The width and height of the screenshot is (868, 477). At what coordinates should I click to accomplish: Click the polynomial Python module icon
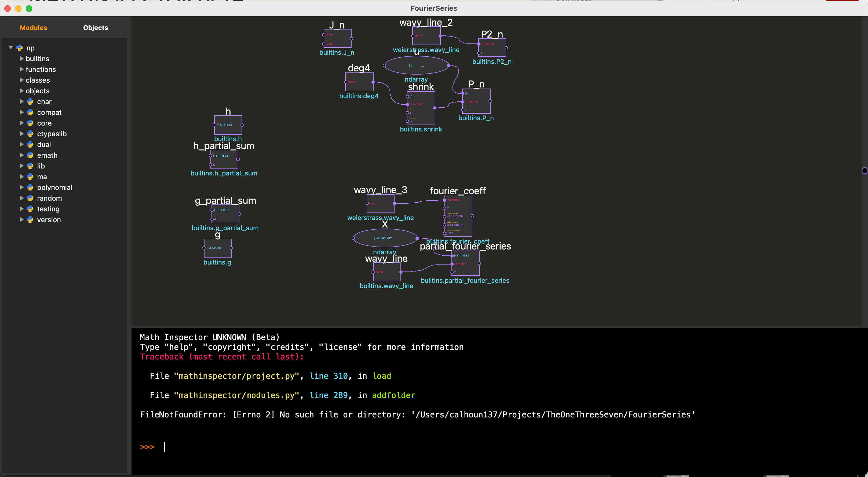[30, 188]
